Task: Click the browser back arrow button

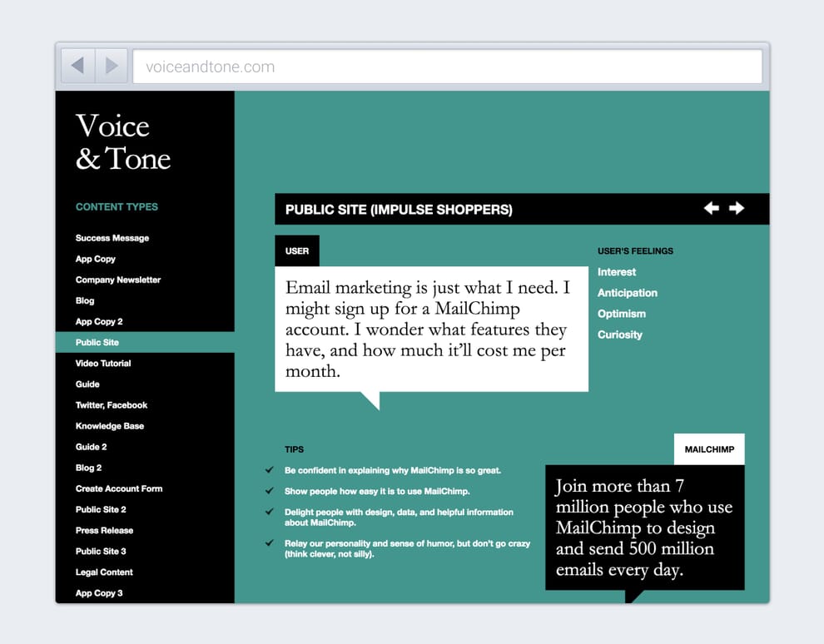Action: pyautogui.click(x=78, y=67)
